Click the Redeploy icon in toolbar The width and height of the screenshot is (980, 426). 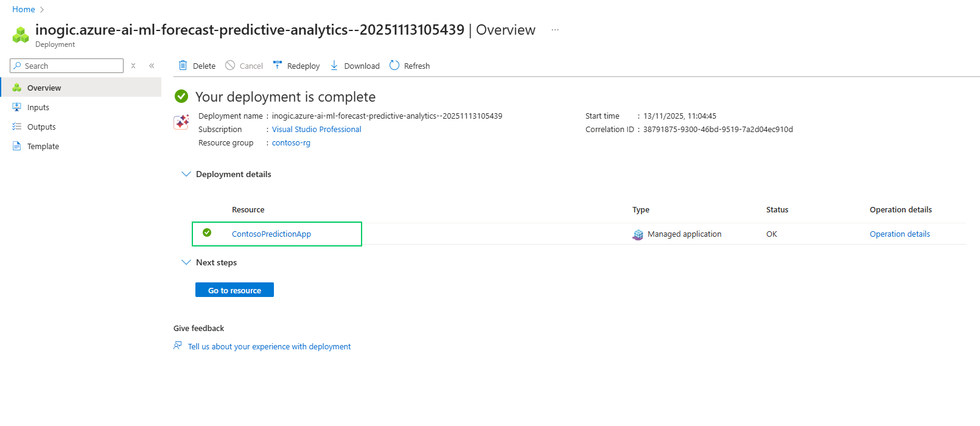point(278,65)
